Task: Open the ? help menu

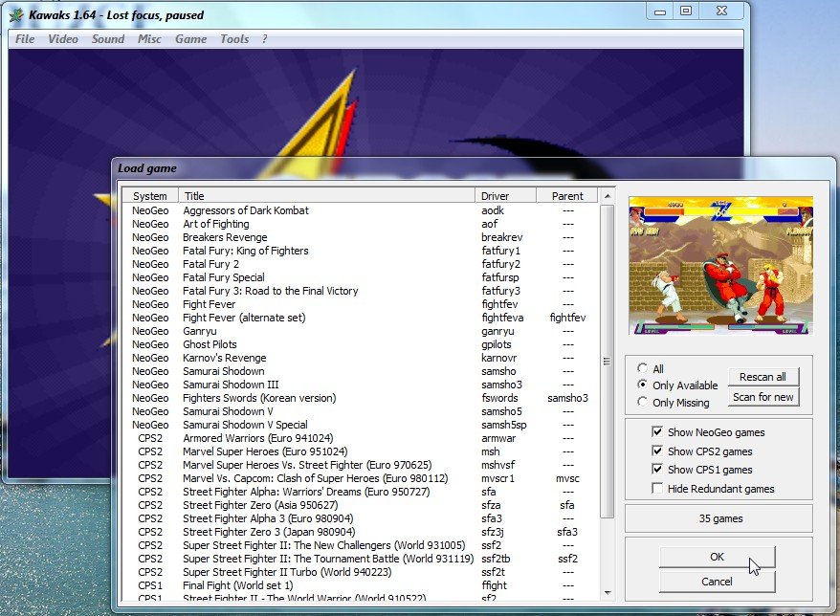Action: (x=264, y=39)
